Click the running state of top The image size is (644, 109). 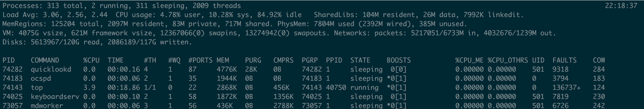(x=364, y=88)
